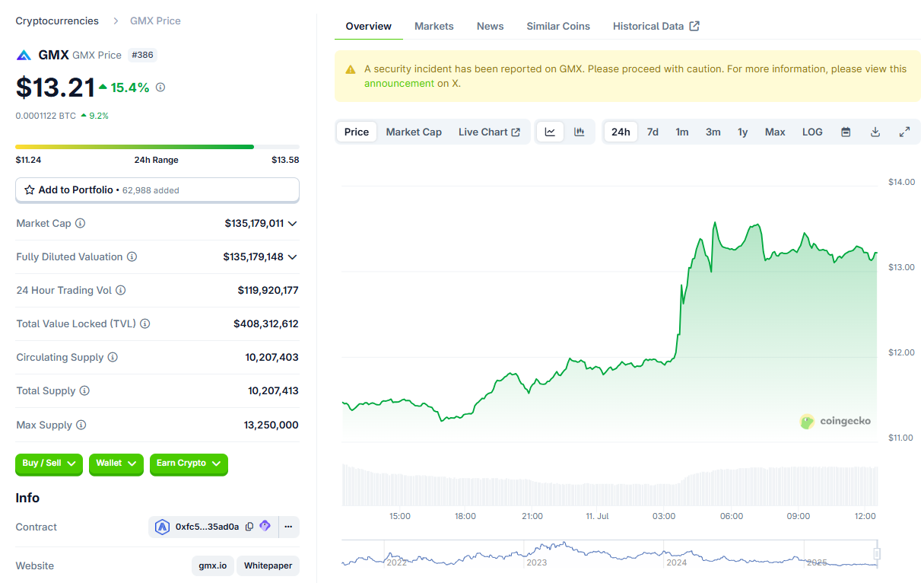Switch to candlestick chart view icon
This screenshot has height=583, width=924.
coord(579,132)
